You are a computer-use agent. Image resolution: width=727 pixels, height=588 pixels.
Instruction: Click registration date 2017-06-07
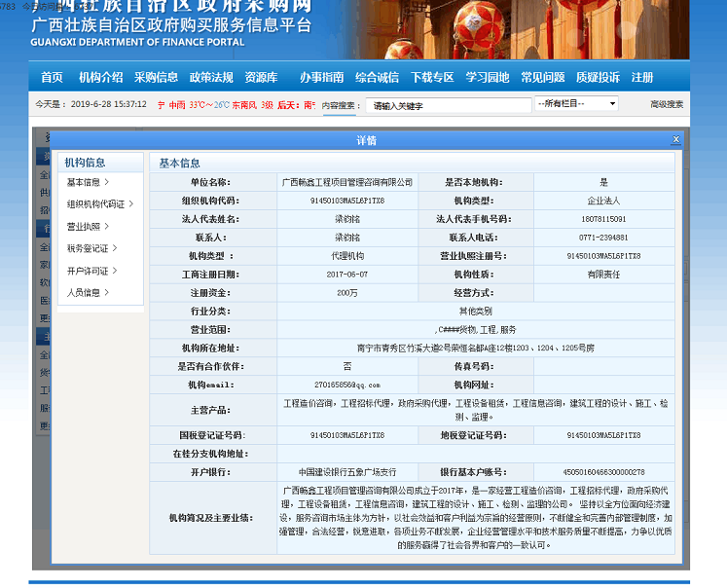[x=347, y=275]
